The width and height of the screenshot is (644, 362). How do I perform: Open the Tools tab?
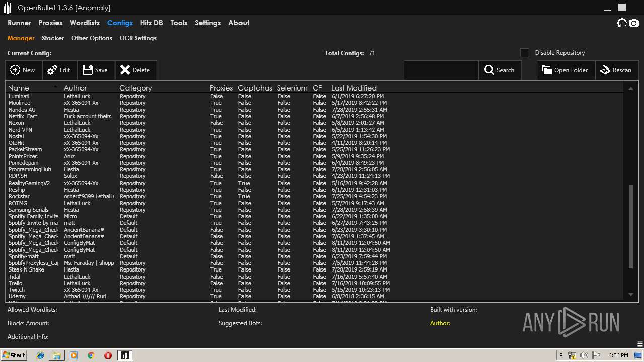[179, 23]
